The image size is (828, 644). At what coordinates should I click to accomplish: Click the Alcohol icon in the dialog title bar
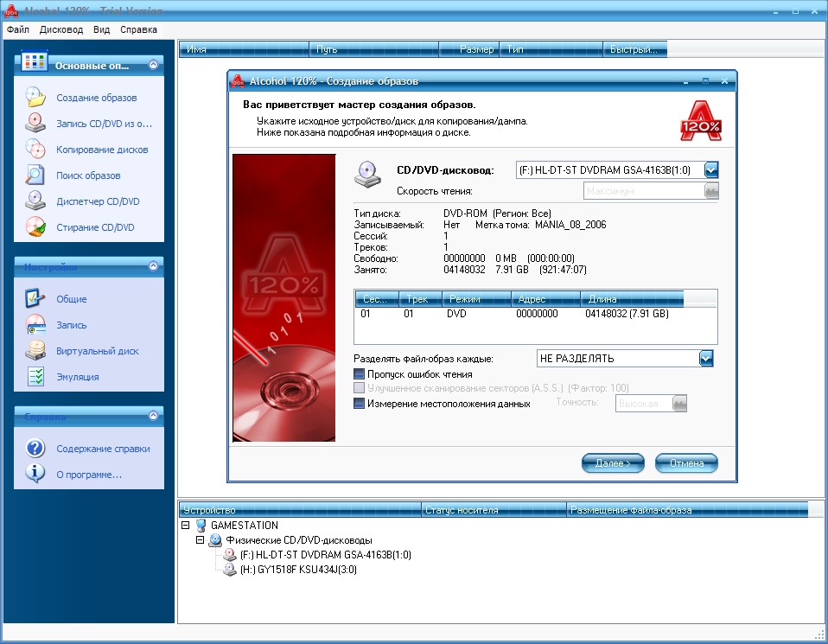[238, 81]
